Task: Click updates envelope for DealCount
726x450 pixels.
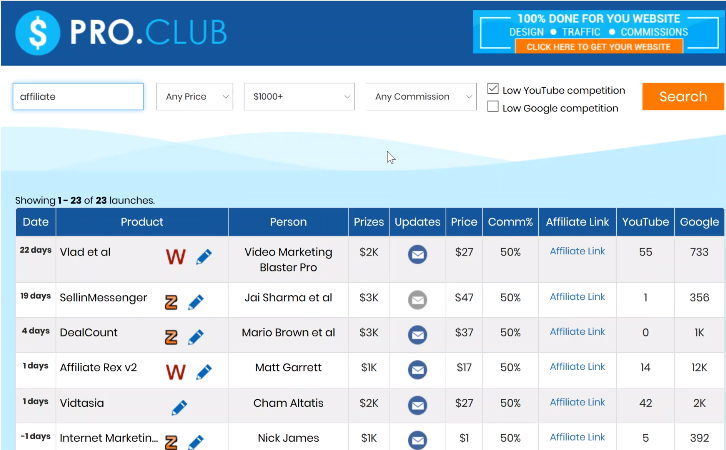Action: point(418,335)
